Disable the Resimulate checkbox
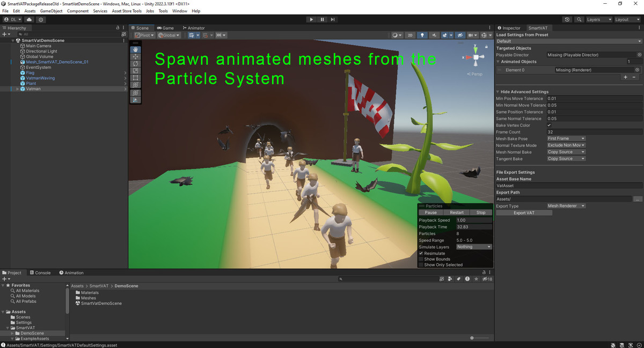The image size is (644, 348). [x=421, y=253]
